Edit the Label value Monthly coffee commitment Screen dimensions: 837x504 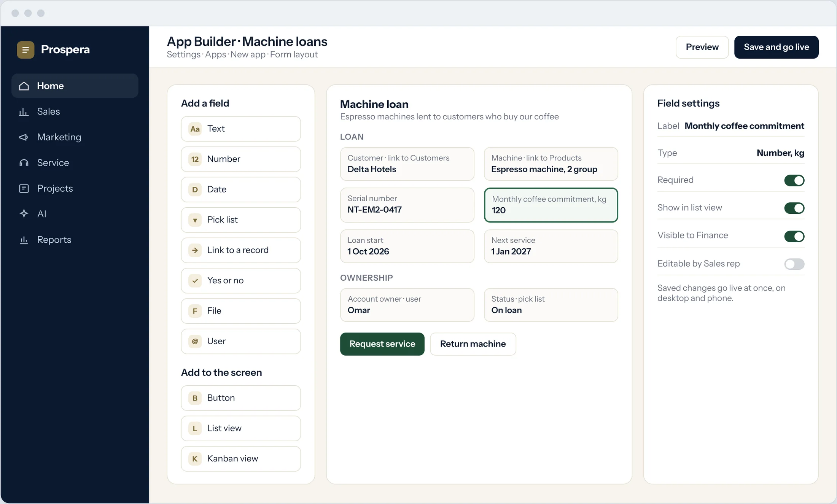[x=744, y=126]
